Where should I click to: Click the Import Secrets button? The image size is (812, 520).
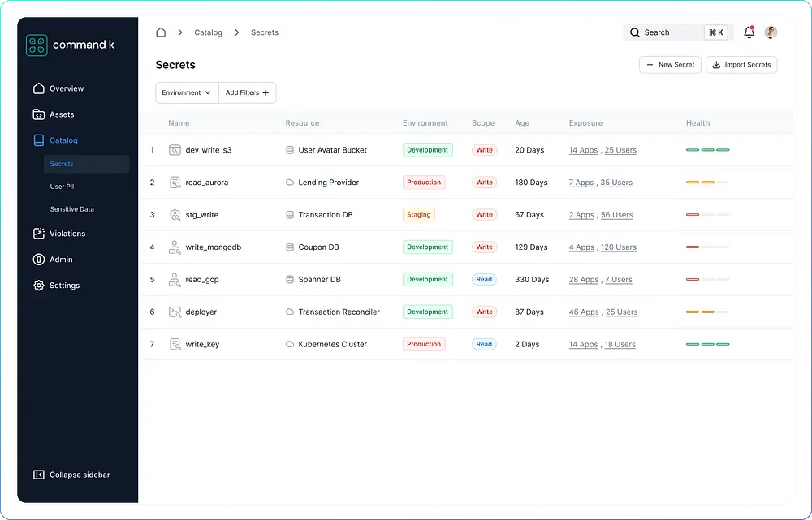[x=741, y=65]
